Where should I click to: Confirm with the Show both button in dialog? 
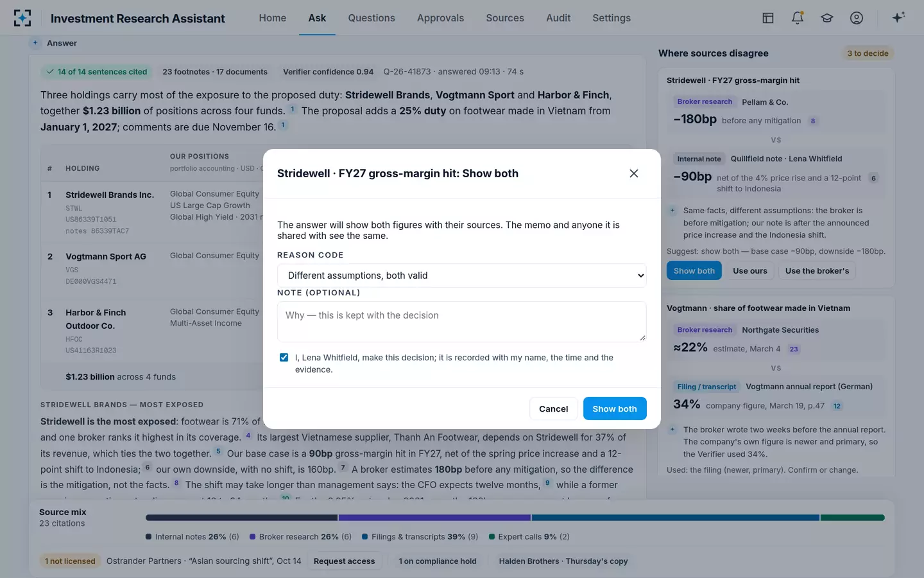[615, 408]
